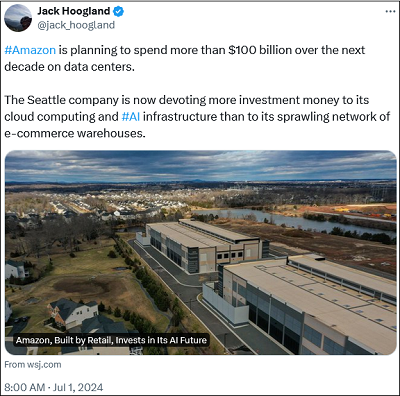Open Jack Hoogland's profile avatar
The image size is (400, 396).
click(x=18, y=18)
